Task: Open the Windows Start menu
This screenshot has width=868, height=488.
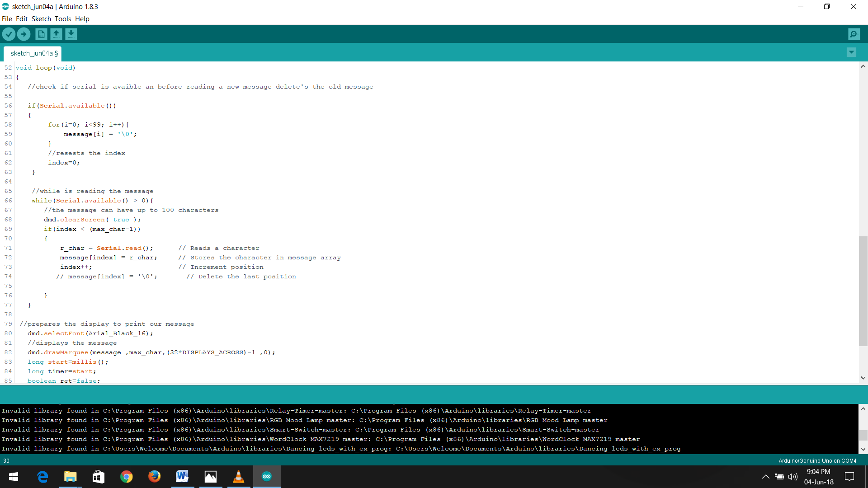Action: point(13,476)
